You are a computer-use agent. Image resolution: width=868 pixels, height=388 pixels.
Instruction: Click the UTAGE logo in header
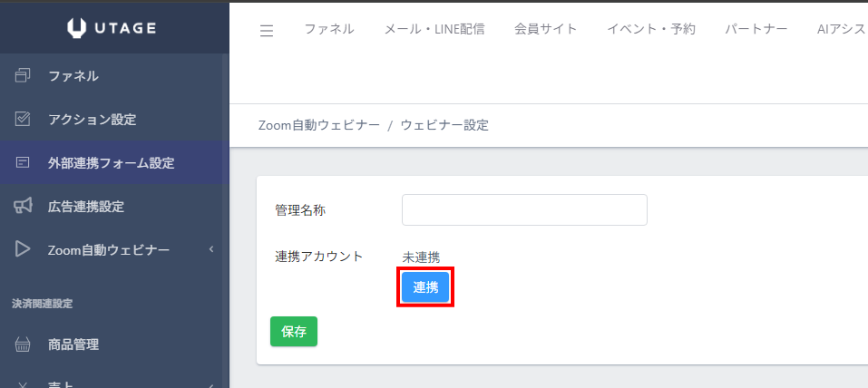point(112,29)
